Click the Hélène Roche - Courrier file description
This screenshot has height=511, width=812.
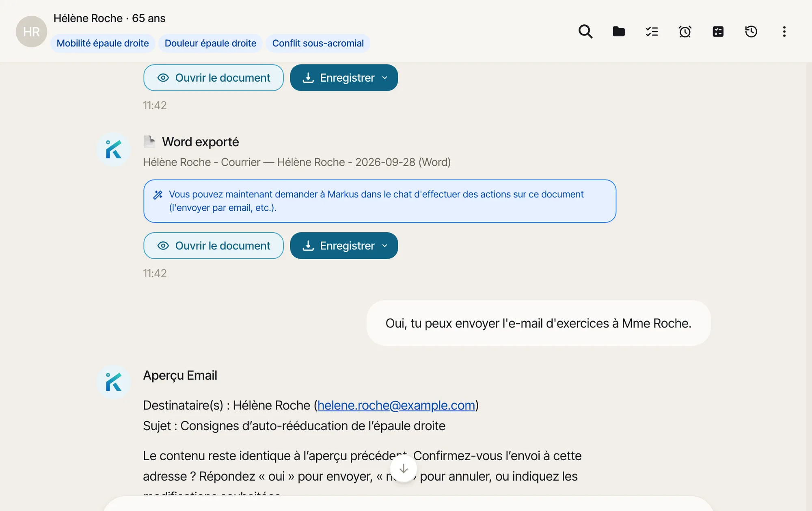pos(297,162)
